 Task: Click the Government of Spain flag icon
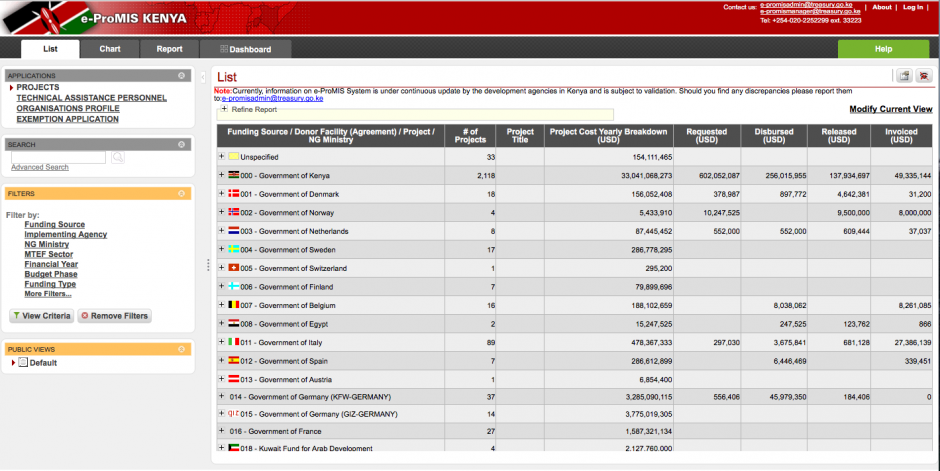tap(234, 361)
